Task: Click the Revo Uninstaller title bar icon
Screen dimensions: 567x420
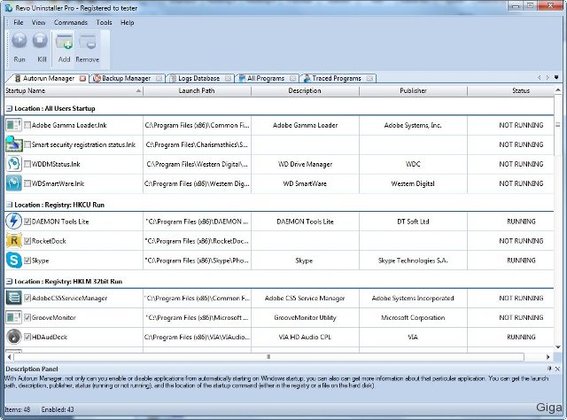Action: point(9,8)
